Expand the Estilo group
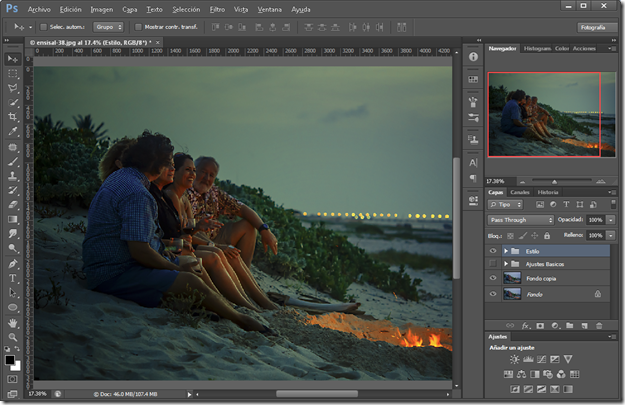This screenshot has height=405, width=625. pyautogui.click(x=505, y=251)
